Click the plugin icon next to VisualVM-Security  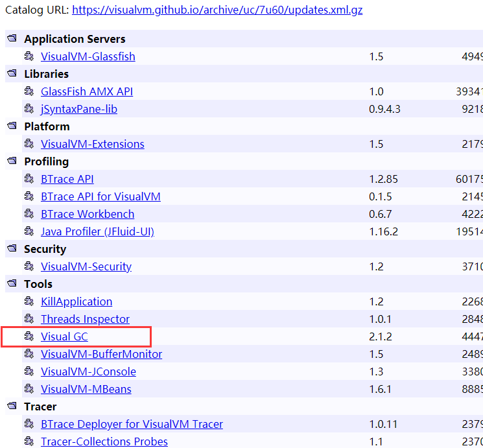[29, 266]
